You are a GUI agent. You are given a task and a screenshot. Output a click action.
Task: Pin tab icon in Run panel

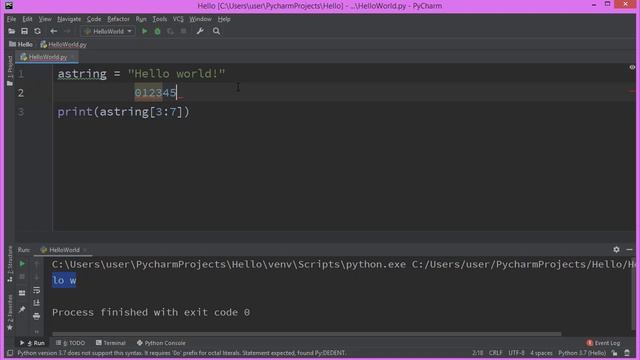(x=22, y=309)
